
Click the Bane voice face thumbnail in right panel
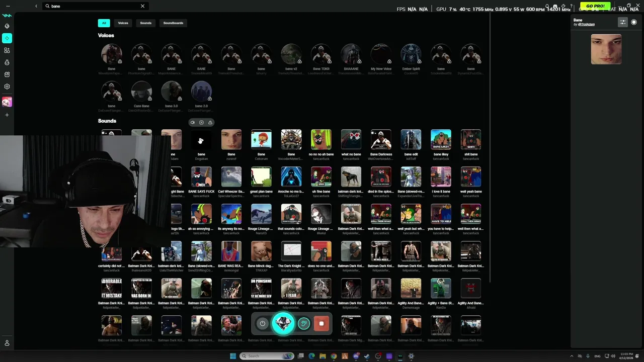[606, 49]
